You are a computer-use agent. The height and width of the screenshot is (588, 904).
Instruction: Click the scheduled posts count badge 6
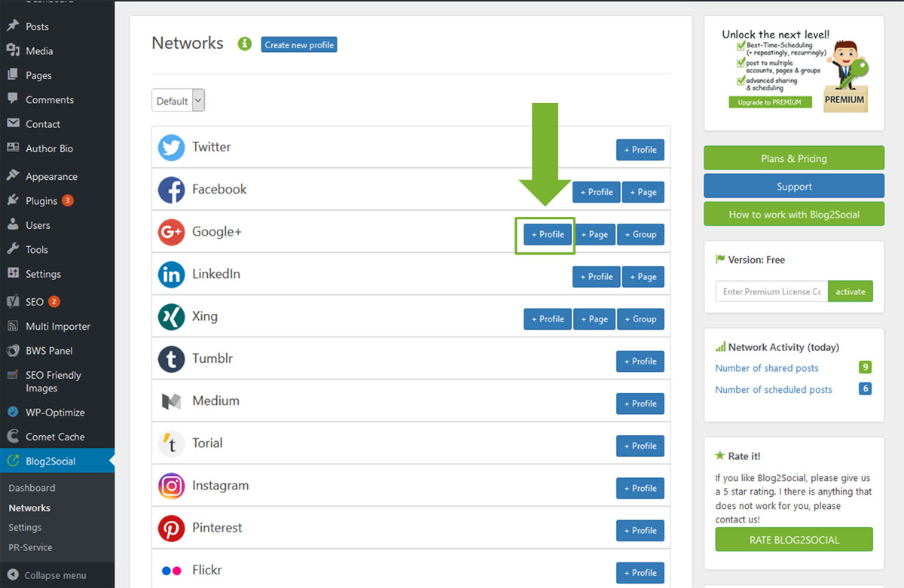tap(865, 388)
